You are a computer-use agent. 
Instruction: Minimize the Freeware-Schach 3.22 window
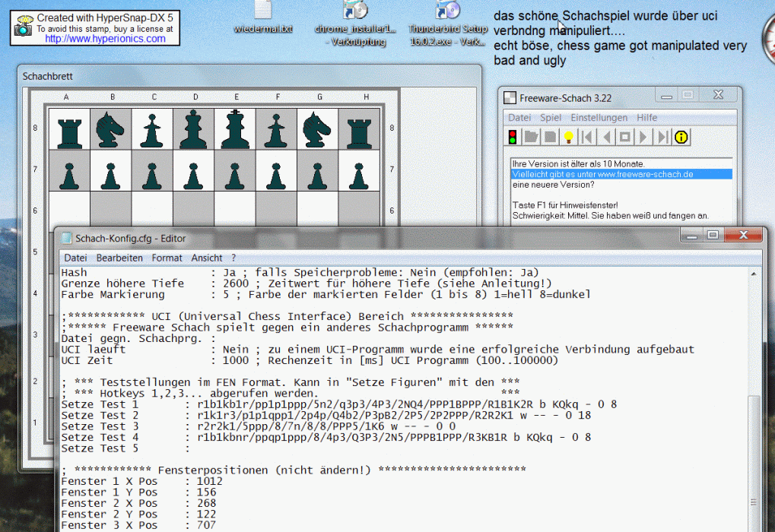tap(666, 96)
